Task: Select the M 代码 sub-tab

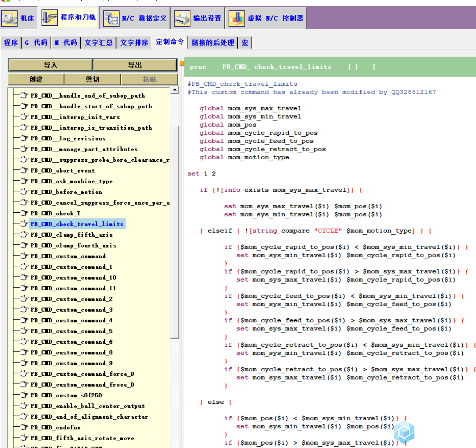Action: (66, 43)
